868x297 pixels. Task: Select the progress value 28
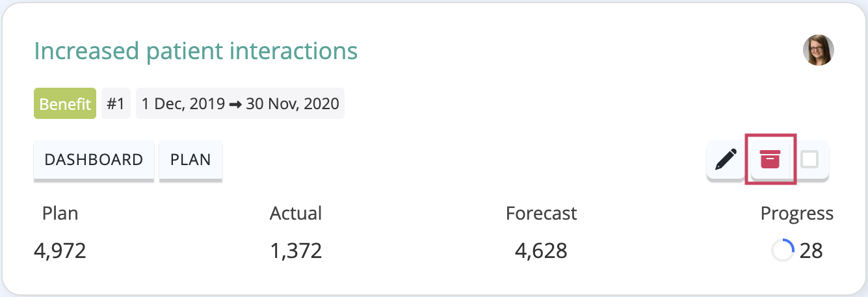tap(811, 251)
